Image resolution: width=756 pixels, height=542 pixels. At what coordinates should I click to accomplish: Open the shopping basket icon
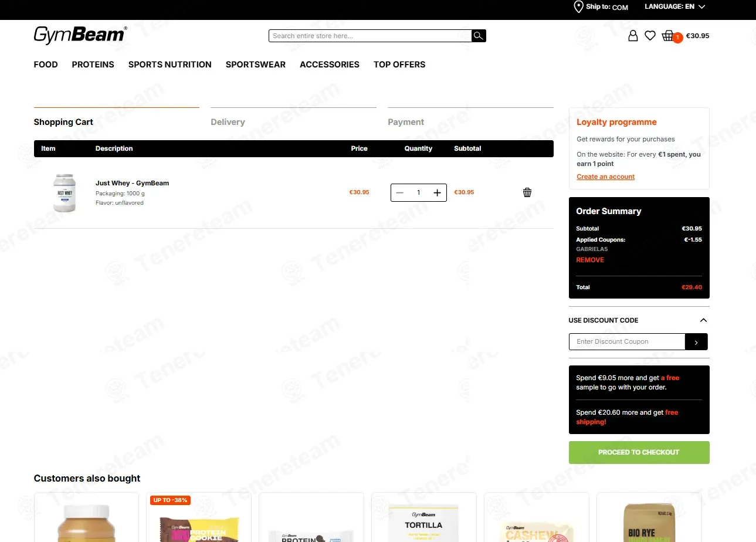click(668, 36)
